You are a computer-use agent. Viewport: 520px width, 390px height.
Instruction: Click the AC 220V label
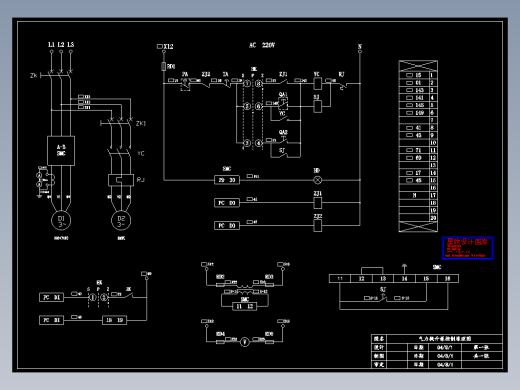[262, 45]
